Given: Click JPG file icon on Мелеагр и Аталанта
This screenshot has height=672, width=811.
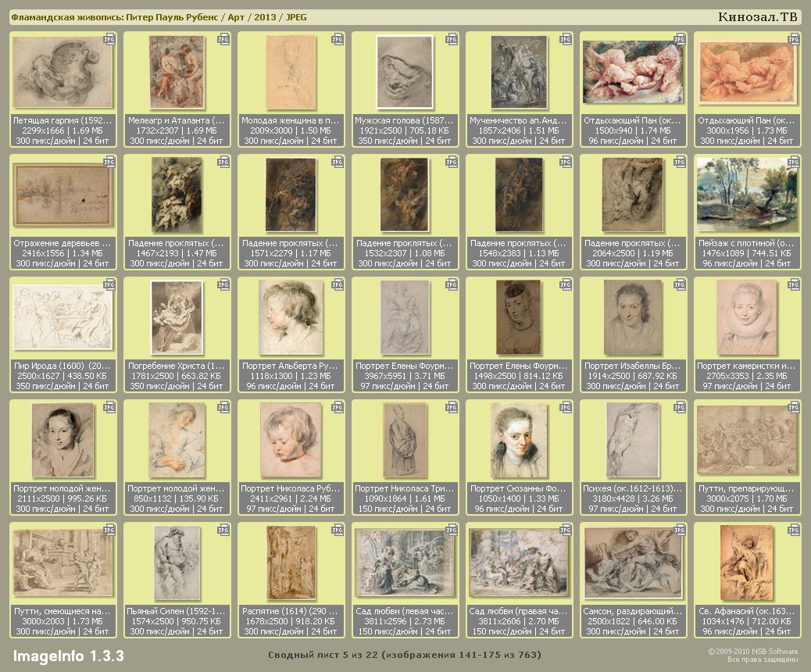Looking at the screenshot, I should coord(224,38).
